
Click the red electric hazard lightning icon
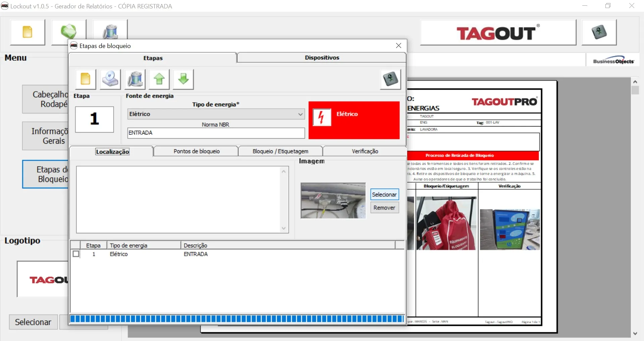322,117
